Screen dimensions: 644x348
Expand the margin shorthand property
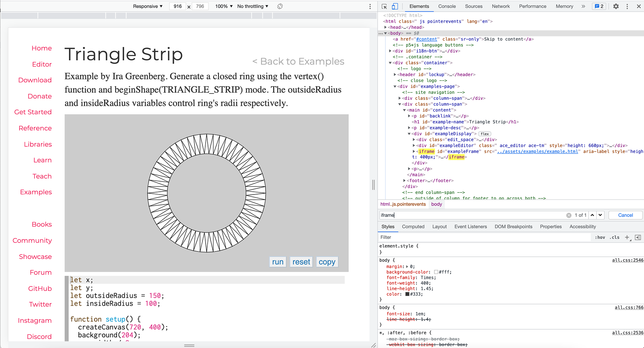coord(407,267)
